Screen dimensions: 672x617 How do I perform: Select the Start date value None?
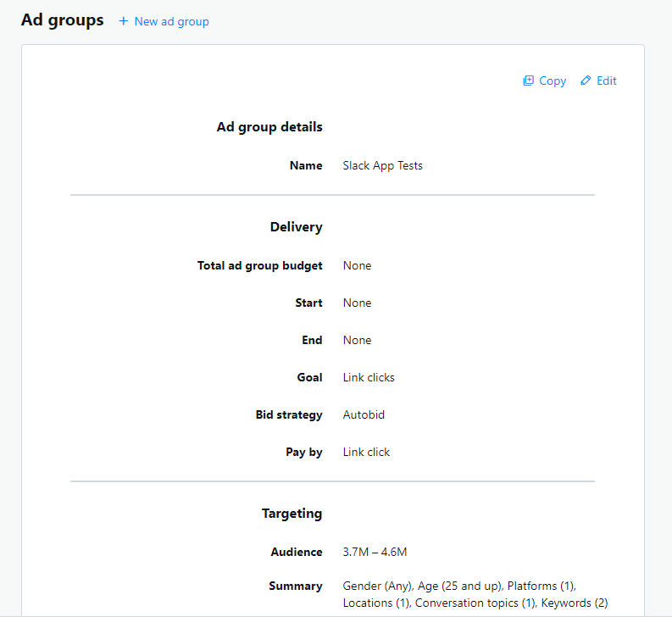357,303
